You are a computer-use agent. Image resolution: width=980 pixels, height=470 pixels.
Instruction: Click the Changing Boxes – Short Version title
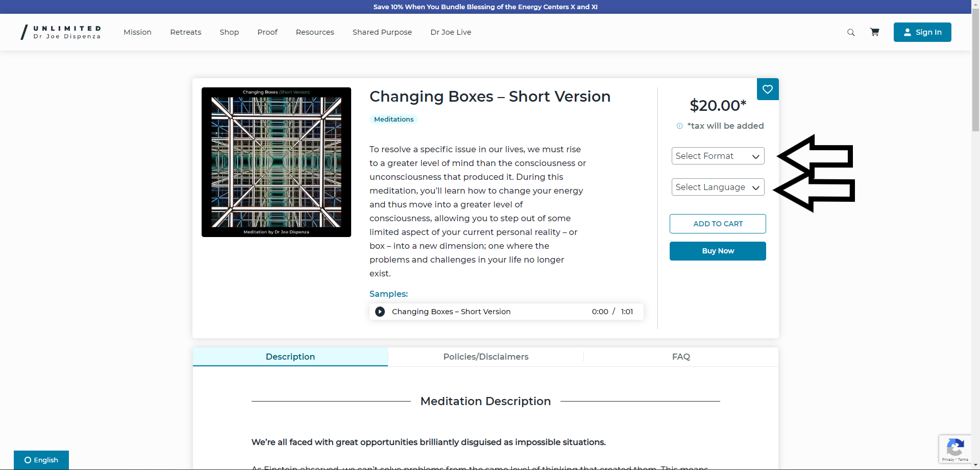click(490, 97)
